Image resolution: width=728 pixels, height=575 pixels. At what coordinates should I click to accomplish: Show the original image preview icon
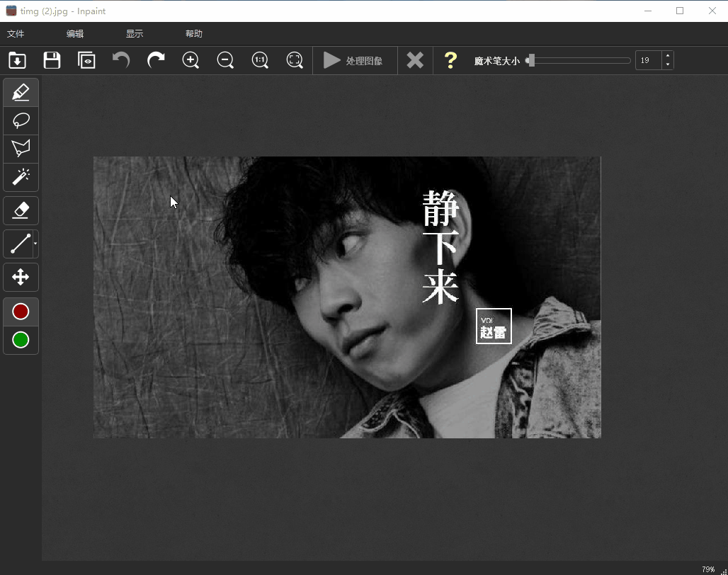click(x=86, y=60)
